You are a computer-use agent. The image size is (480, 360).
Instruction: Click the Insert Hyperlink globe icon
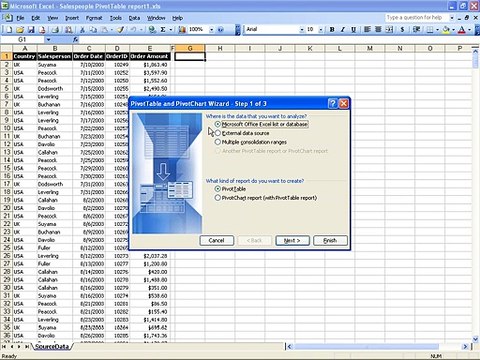tap(152, 30)
